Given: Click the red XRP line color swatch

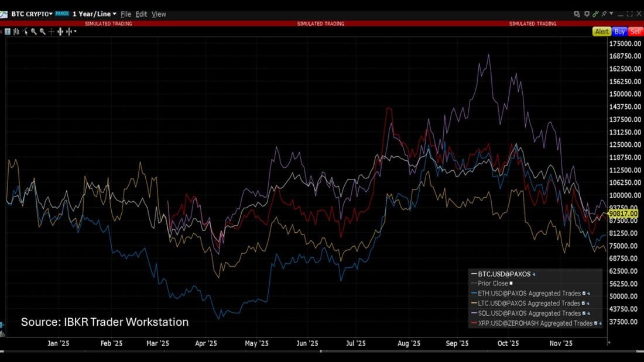Looking at the screenshot, I should click(x=474, y=323).
